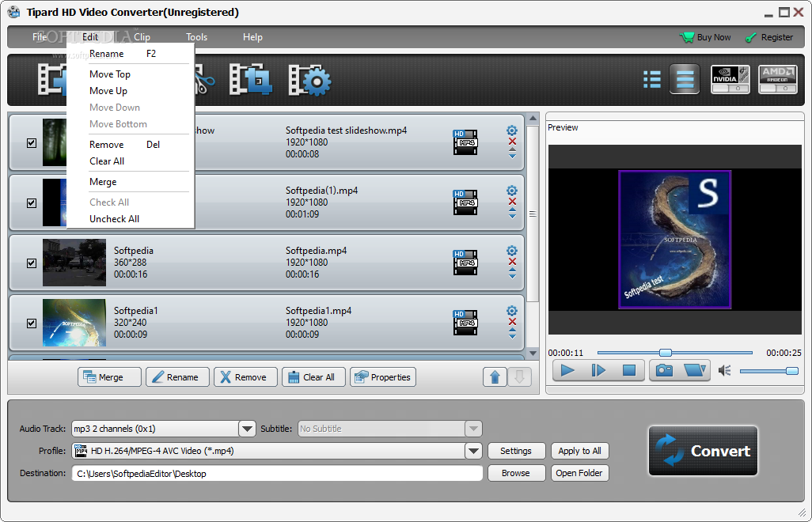Select Merge in Edit menu
The height and width of the screenshot is (522, 812).
(x=131, y=182)
